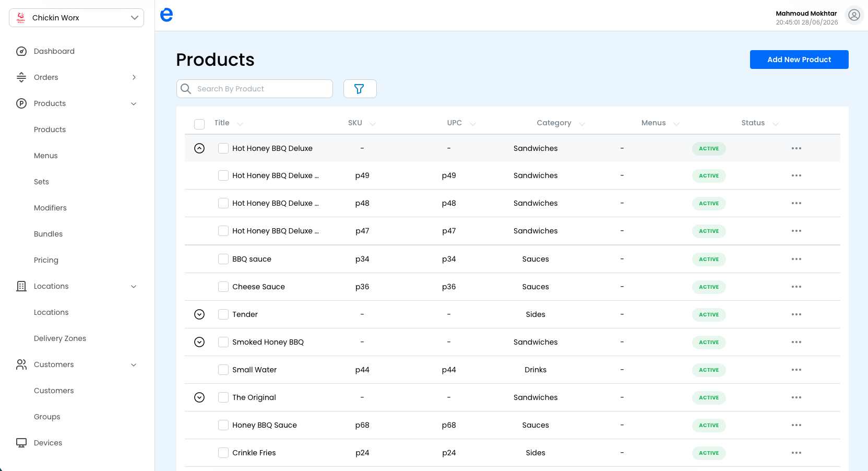Check the Hot Honey BBQ Deluxe parent checkbox
868x471 pixels.
[x=223, y=148]
